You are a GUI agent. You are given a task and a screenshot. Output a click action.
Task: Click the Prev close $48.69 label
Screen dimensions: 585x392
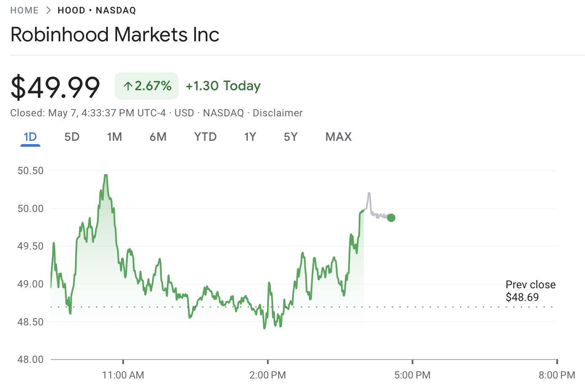pyautogui.click(x=530, y=291)
